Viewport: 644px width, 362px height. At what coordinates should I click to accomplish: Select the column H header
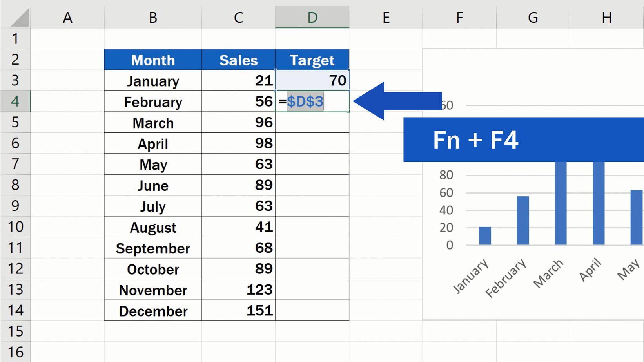[x=607, y=17]
